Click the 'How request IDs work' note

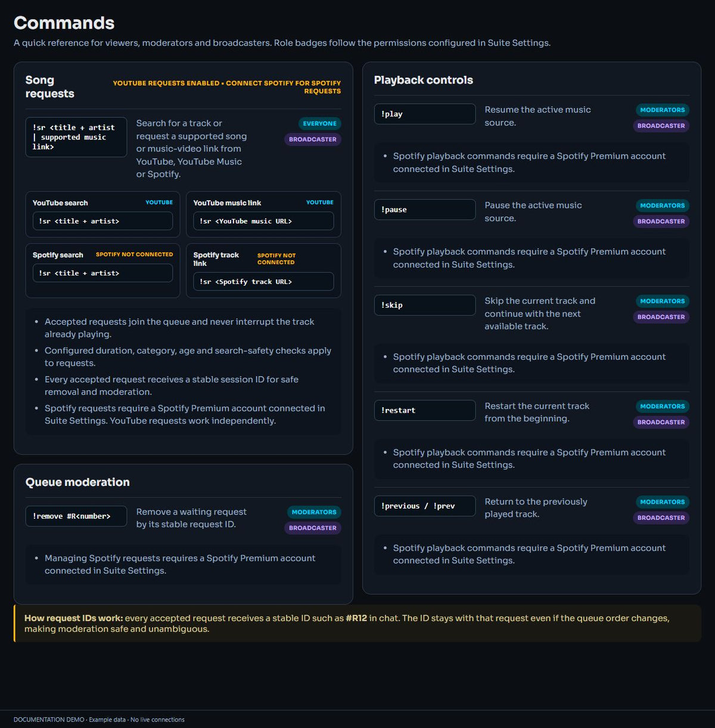tap(357, 624)
